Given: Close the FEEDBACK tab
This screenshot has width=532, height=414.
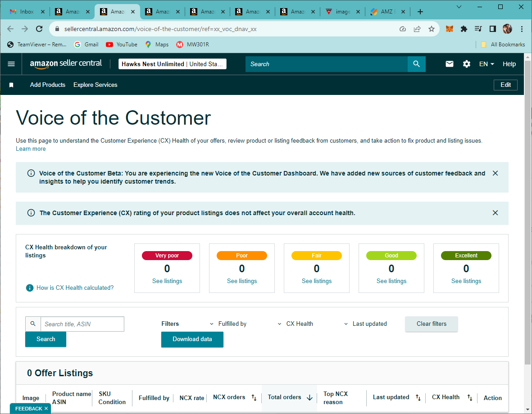Looking at the screenshot, I should [46, 409].
